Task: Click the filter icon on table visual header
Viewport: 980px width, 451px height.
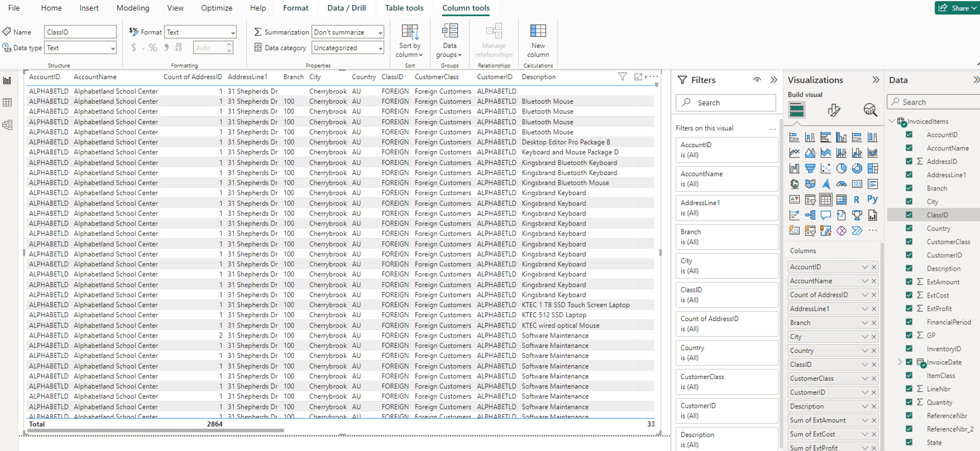Action: [x=623, y=76]
